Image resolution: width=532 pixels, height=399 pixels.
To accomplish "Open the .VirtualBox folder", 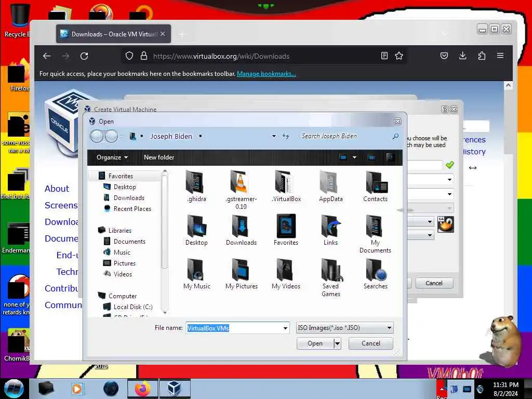I will pos(286,186).
